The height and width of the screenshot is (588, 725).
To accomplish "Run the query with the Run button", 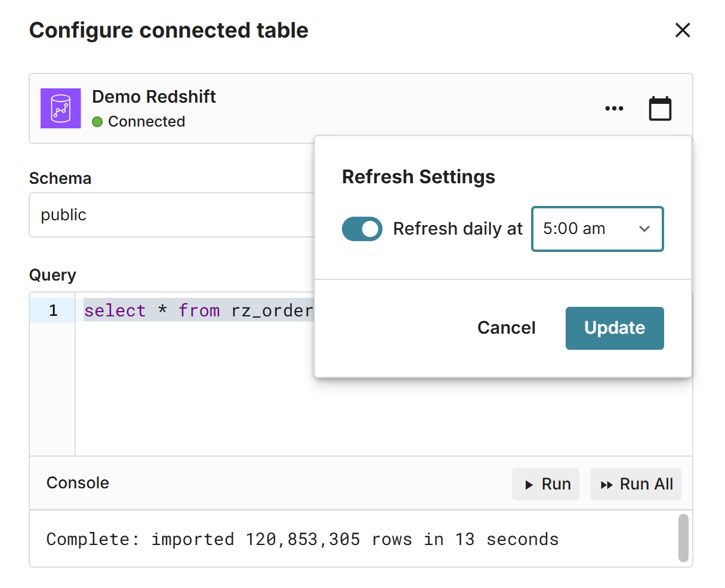I will [546, 484].
